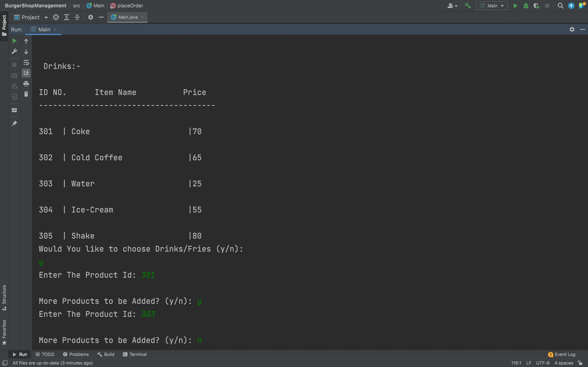Rerun Main using the green Run panel arrow
Image resolution: width=588 pixels, height=367 pixels.
coord(14,41)
